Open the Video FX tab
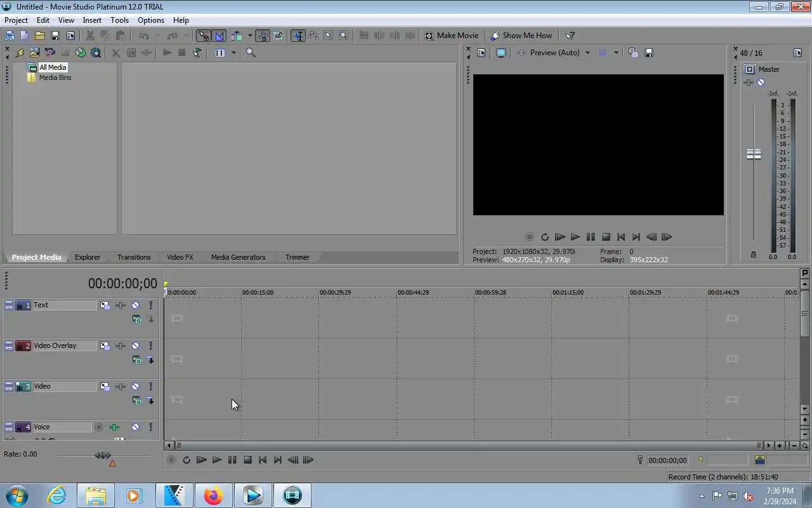Image resolution: width=812 pixels, height=508 pixels. click(x=180, y=257)
